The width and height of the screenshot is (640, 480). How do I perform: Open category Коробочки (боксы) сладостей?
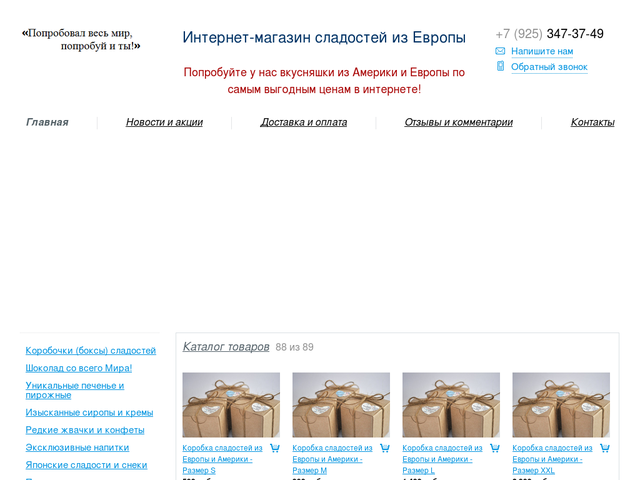coord(91,351)
